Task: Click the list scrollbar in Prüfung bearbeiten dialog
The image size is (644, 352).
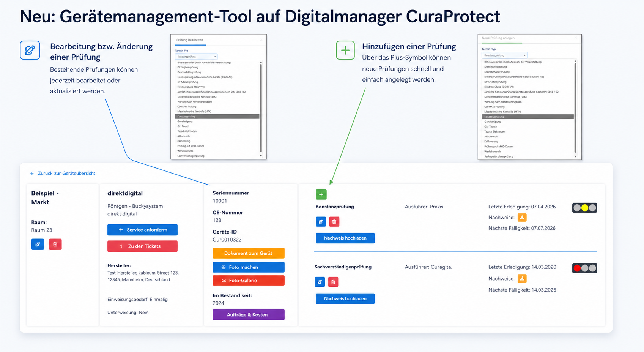Action: [x=261, y=108]
